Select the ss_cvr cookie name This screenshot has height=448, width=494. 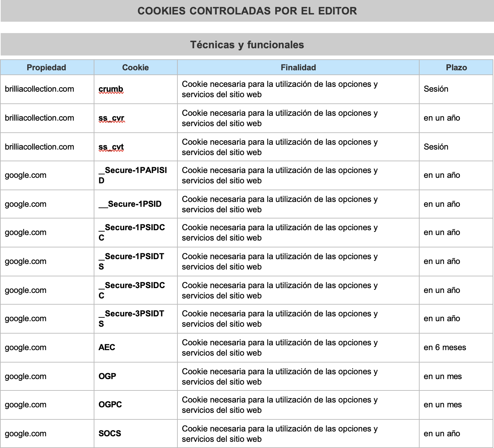coord(112,118)
